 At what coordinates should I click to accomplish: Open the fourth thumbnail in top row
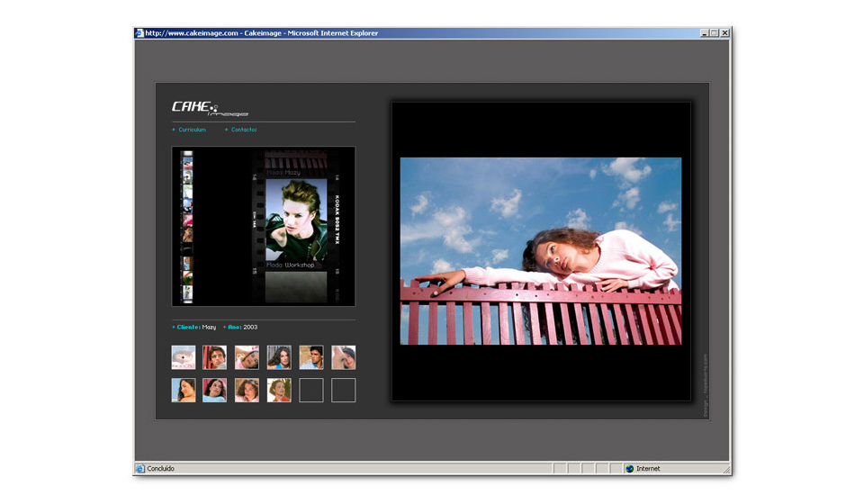[x=279, y=357]
